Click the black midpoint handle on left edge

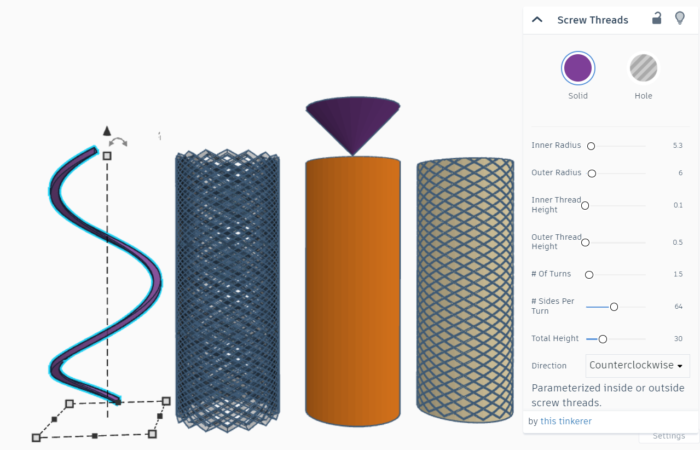(54, 419)
